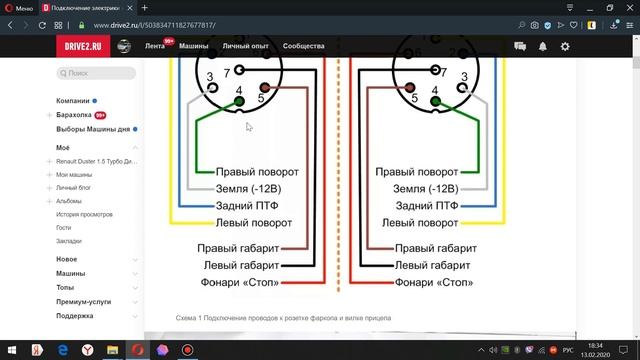Open the Speed Dial start page

[58, 25]
